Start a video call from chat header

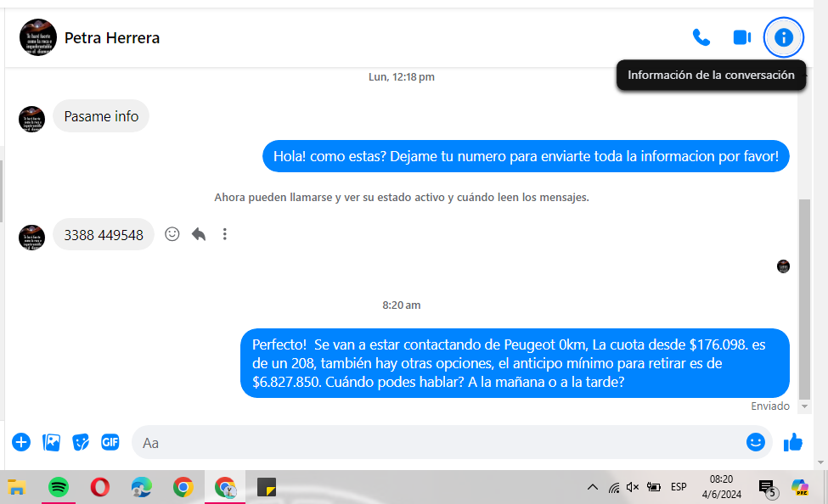click(741, 37)
